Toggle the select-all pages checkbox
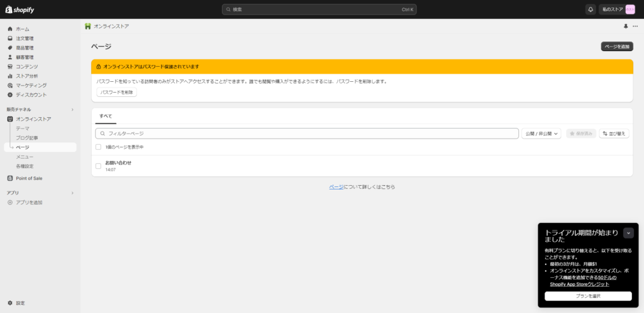This screenshot has width=644, height=313. click(x=98, y=147)
